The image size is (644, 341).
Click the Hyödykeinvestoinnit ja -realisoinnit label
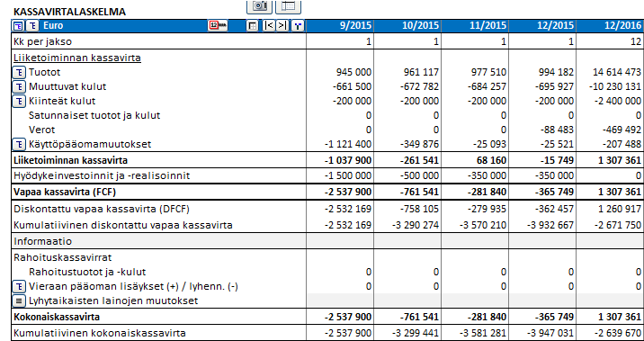(102, 175)
